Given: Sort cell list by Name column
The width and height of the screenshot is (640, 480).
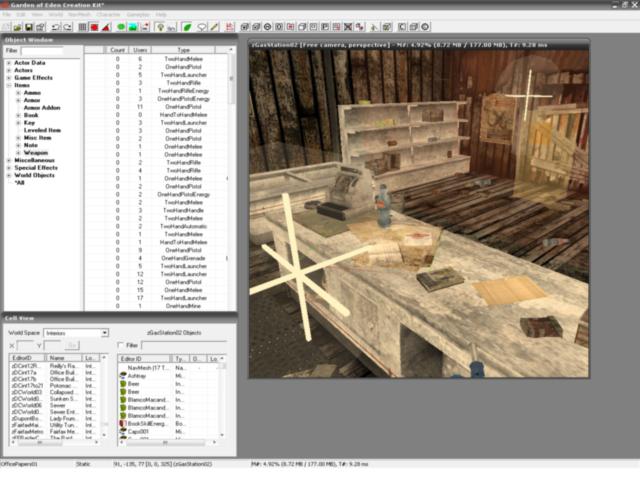Looking at the screenshot, I should [x=64, y=358].
